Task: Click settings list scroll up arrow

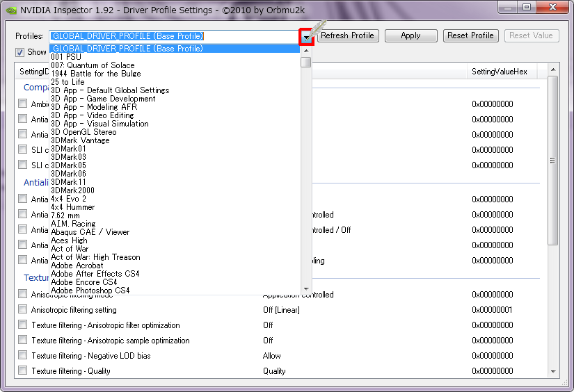Action: click(553, 70)
